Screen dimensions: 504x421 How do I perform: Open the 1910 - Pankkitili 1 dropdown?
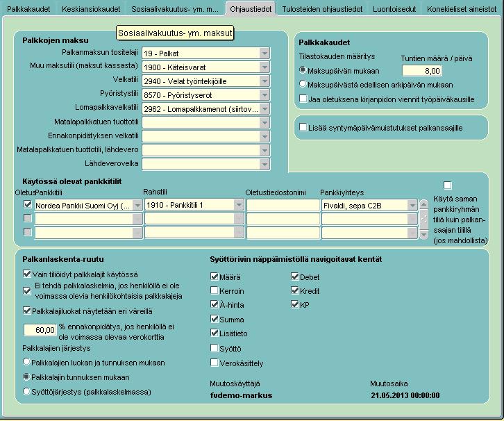(239, 205)
